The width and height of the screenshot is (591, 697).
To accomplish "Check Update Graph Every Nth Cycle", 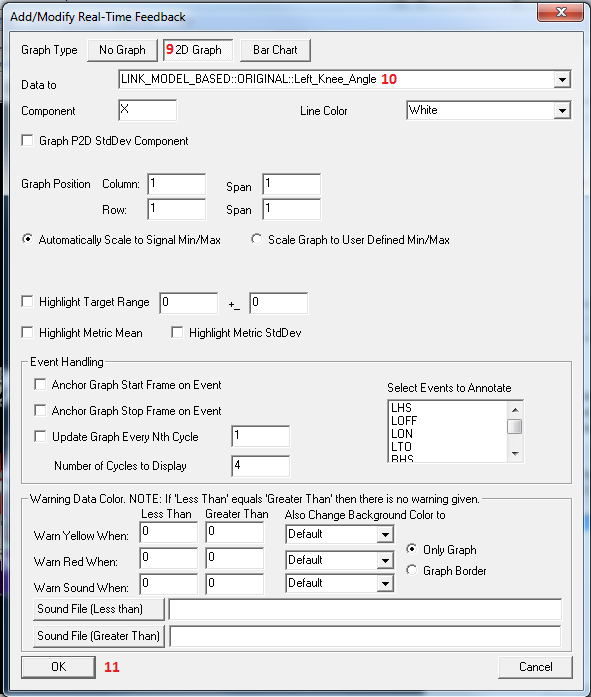I will [x=40, y=436].
